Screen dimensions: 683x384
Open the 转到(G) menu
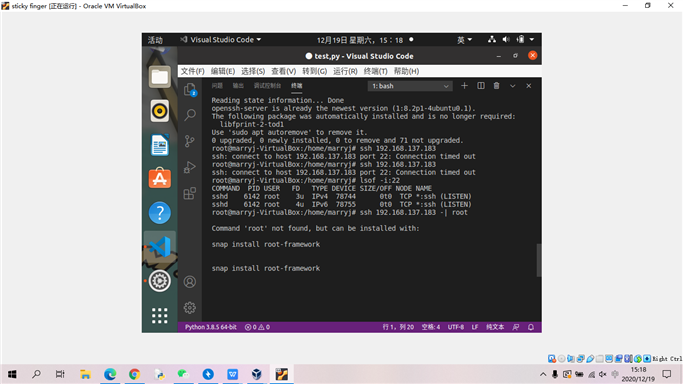[314, 71]
